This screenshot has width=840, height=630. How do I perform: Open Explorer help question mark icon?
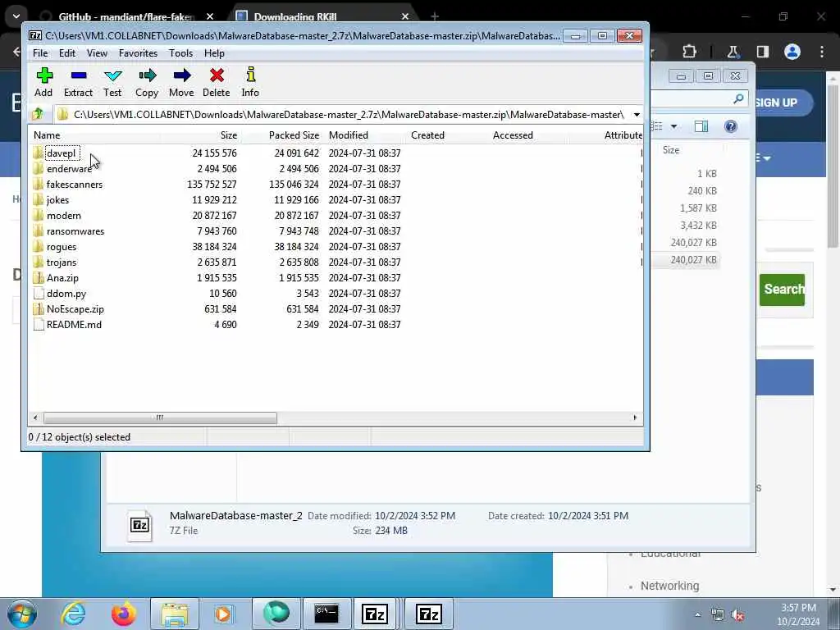731,126
